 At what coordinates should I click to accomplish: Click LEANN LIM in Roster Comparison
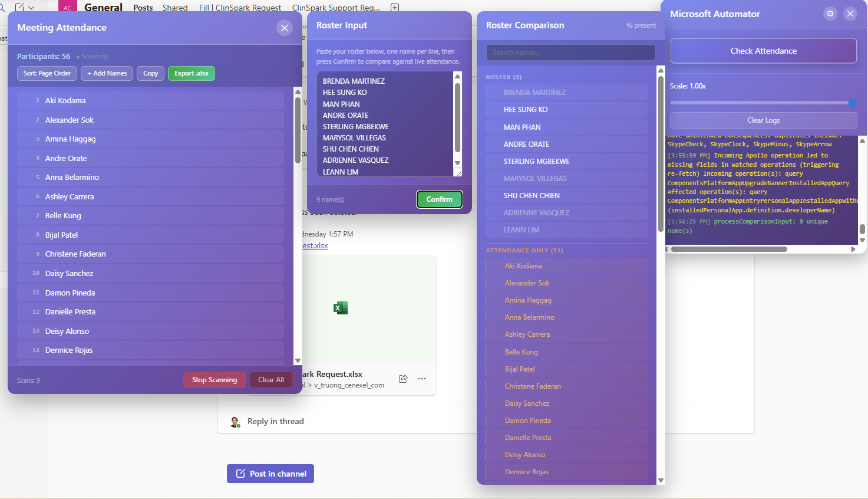pyautogui.click(x=566, y=229)
